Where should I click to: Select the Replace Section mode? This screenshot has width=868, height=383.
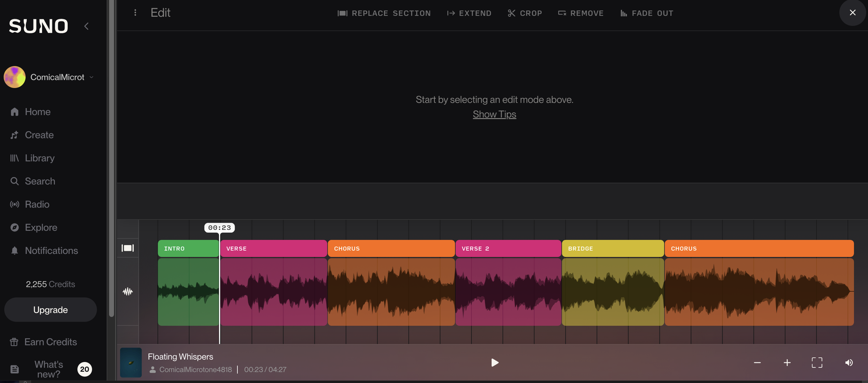[384, 13]
